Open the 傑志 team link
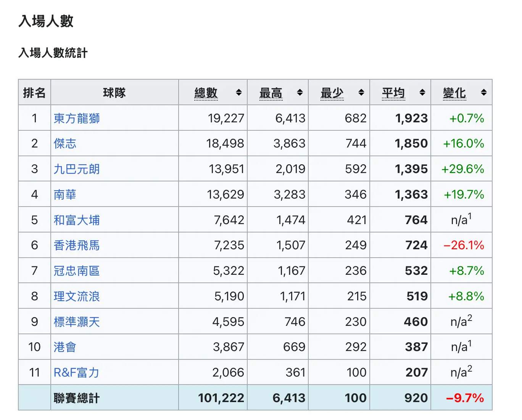The height and width of the screenshot is (420, 522). pos(65,143)
